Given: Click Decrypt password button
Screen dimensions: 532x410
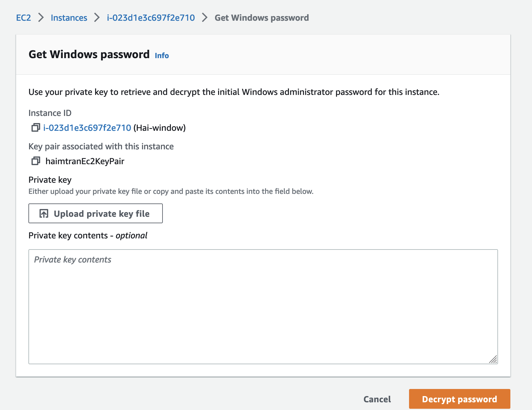Looking at the screenshot, I should 460,399.
